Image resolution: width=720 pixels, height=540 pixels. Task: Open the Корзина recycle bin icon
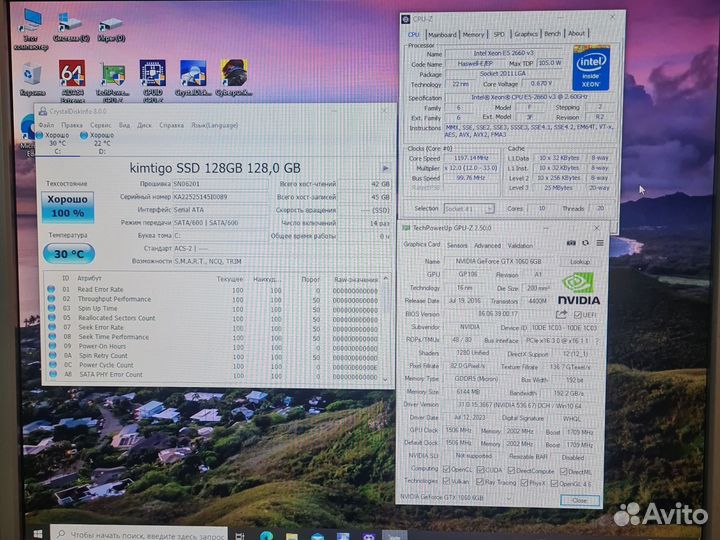point(32,80)
